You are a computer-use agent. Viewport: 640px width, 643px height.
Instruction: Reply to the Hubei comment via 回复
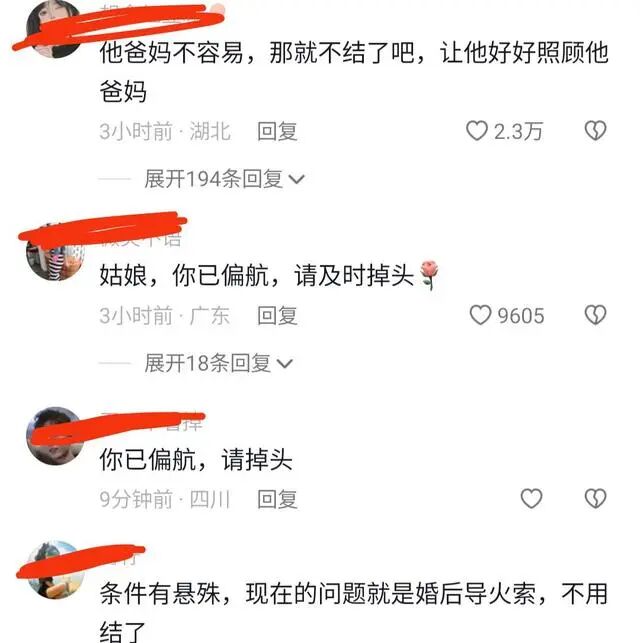[x=277, y=131]
